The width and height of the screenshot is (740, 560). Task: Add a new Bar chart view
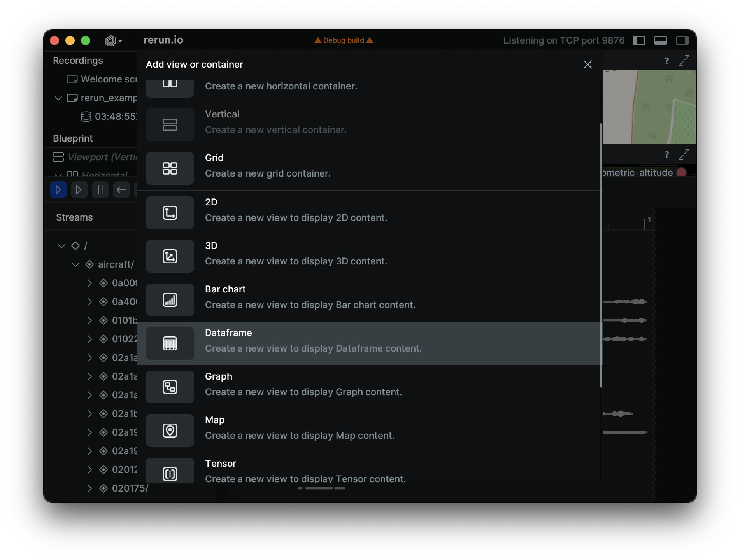370,300
